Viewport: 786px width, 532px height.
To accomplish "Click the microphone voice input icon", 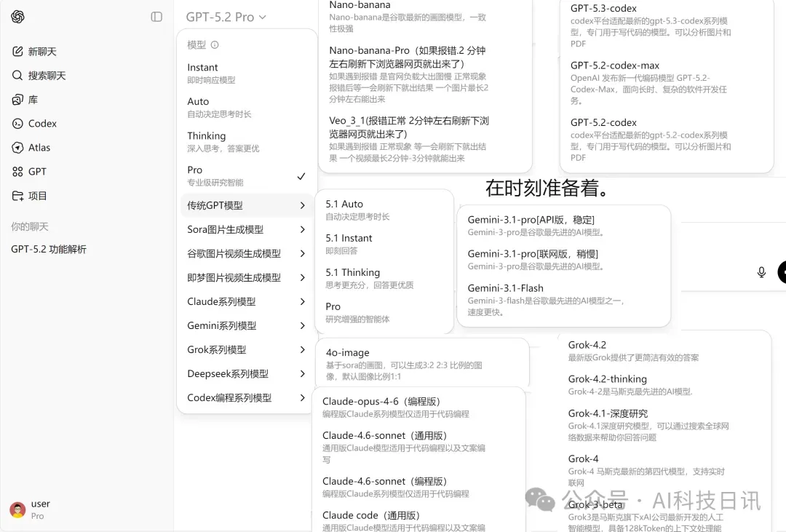I will pyautogui.click(x=761, y=272).
